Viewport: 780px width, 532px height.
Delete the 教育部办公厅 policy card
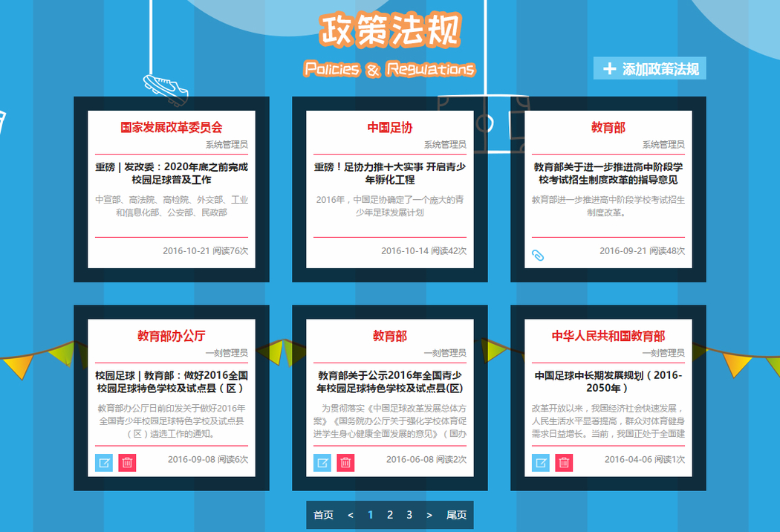(127, 463)
